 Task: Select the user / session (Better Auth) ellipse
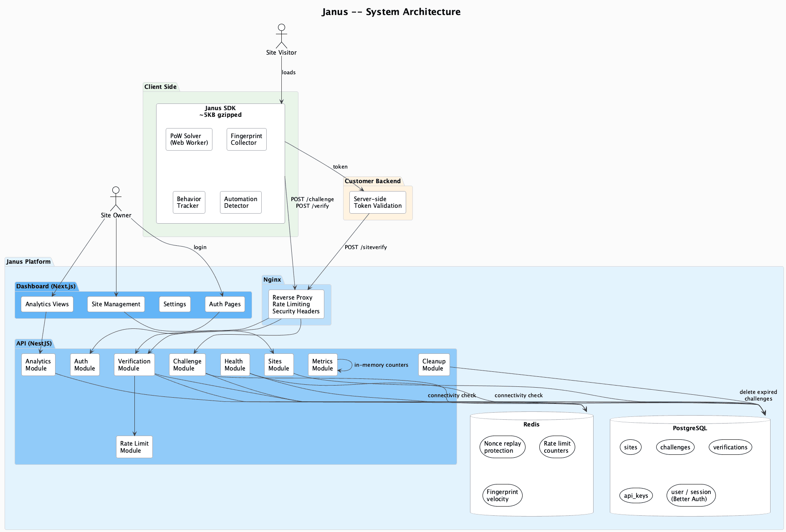(x=691, y=495)
